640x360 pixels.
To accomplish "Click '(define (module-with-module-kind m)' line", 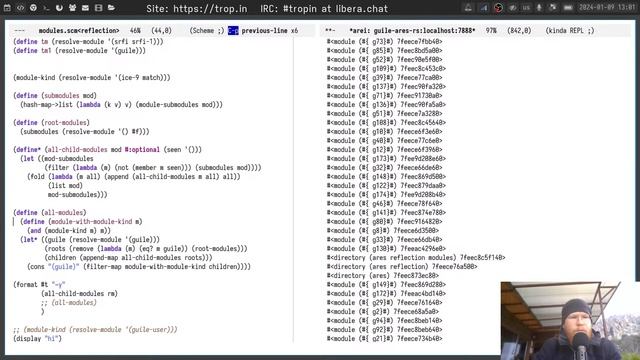I will pyautogui.click(x=81, y=222).
